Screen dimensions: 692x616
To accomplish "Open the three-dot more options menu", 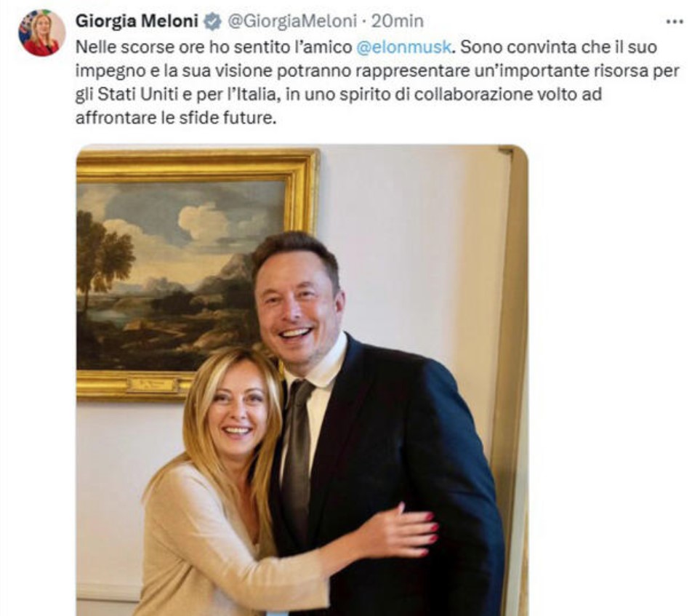I will tap(674, 22).
